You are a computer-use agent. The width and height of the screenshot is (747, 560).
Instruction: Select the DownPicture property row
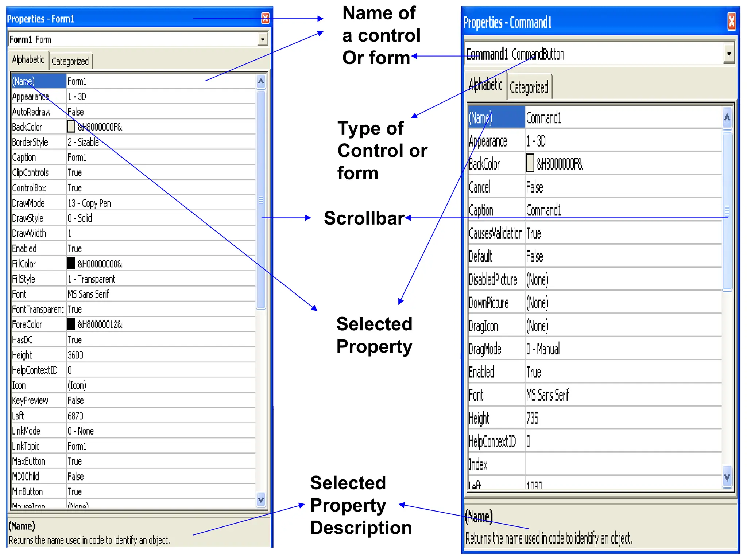pyautogui.click(x=595, y=303)
